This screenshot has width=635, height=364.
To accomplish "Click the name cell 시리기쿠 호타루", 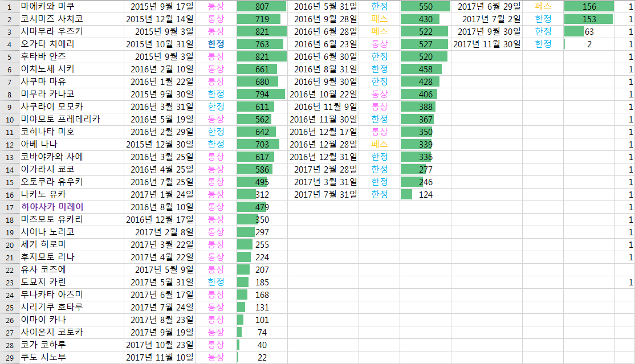I will click(71, 308).
